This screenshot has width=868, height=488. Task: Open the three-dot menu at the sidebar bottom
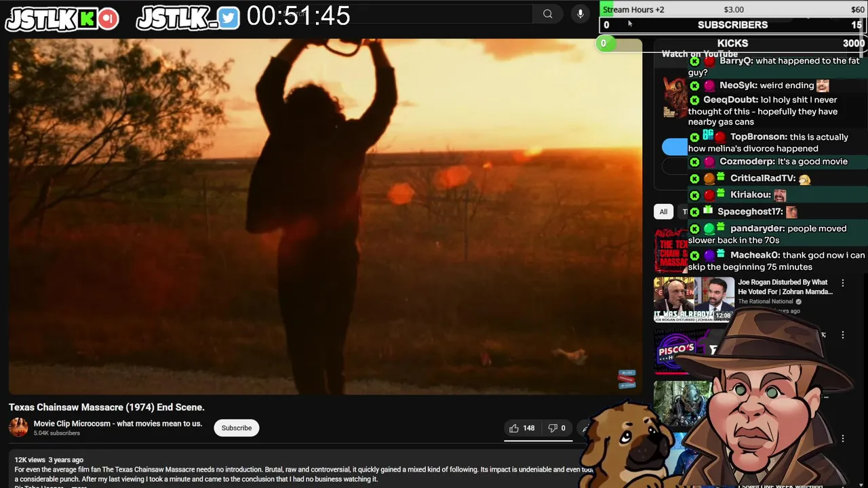point(843,439)
